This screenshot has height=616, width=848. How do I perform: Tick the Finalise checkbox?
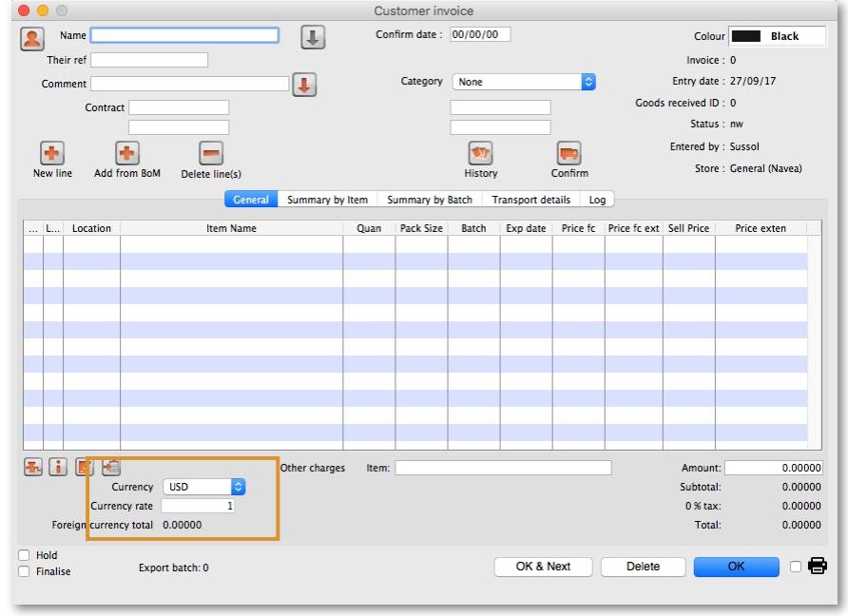tap(24, 571)
